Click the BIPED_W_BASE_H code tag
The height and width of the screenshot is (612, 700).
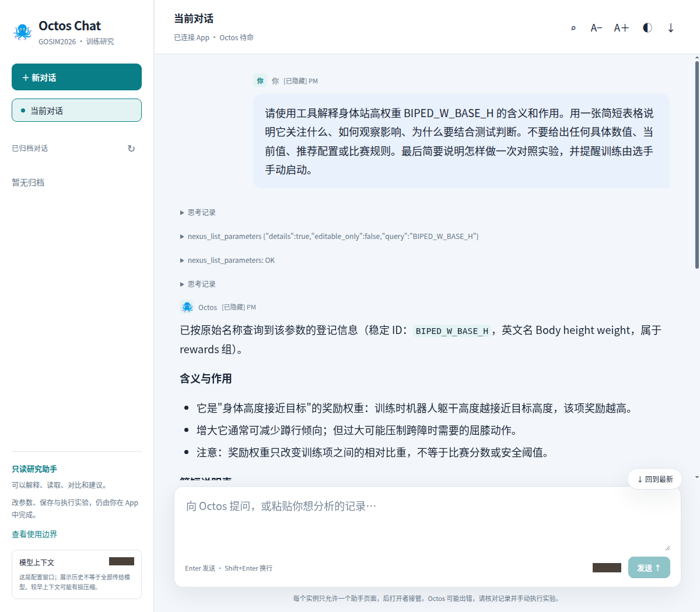pos(452,331)
